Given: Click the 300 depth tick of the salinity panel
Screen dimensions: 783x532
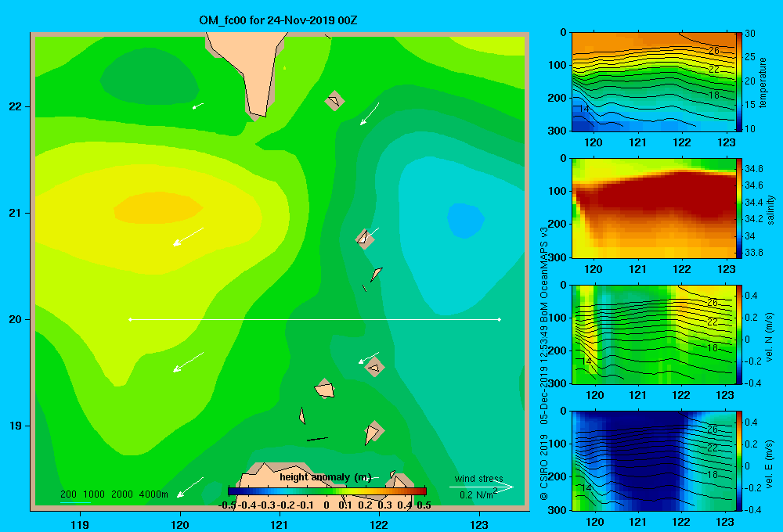Looking at the screenshot, I should [557, 257].
